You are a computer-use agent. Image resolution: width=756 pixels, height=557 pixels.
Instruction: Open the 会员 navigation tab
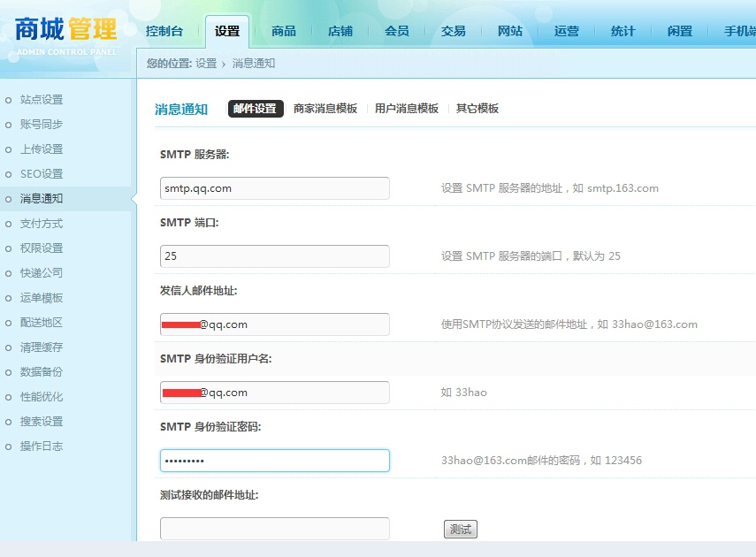397,31
